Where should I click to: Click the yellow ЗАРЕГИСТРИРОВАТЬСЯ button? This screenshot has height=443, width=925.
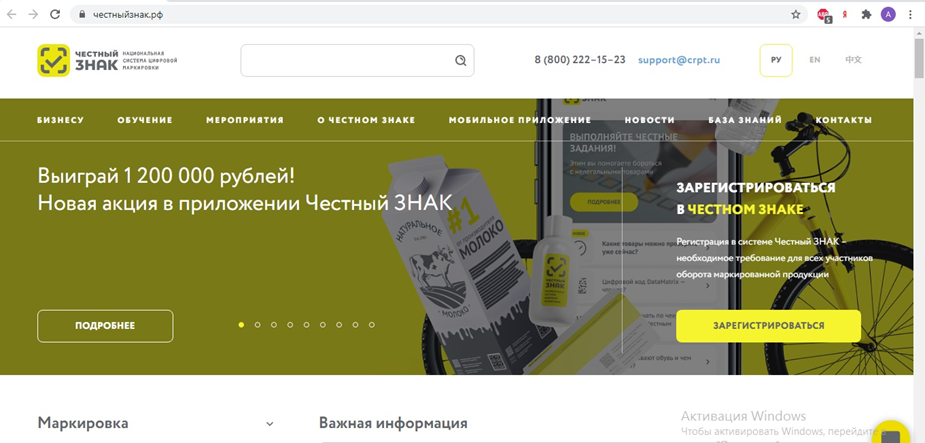point(768,326)
